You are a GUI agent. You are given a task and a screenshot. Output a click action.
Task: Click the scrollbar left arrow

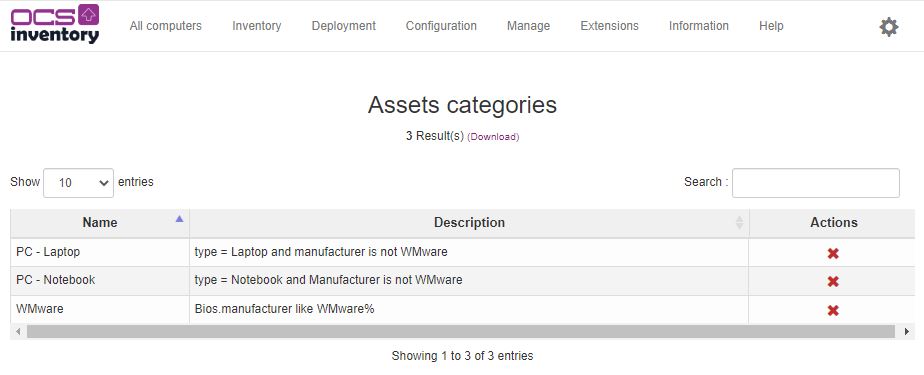[x=18, y=332]
